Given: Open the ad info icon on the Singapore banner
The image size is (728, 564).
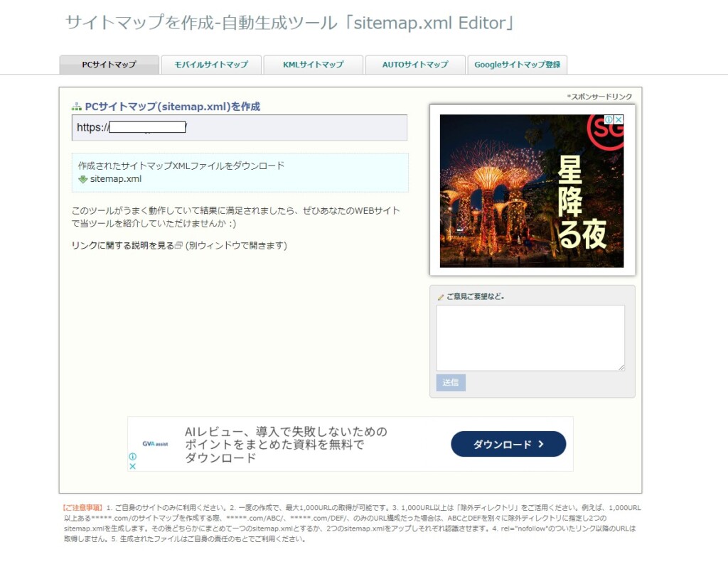Looking at the screenshot, I should pos(609,119).
